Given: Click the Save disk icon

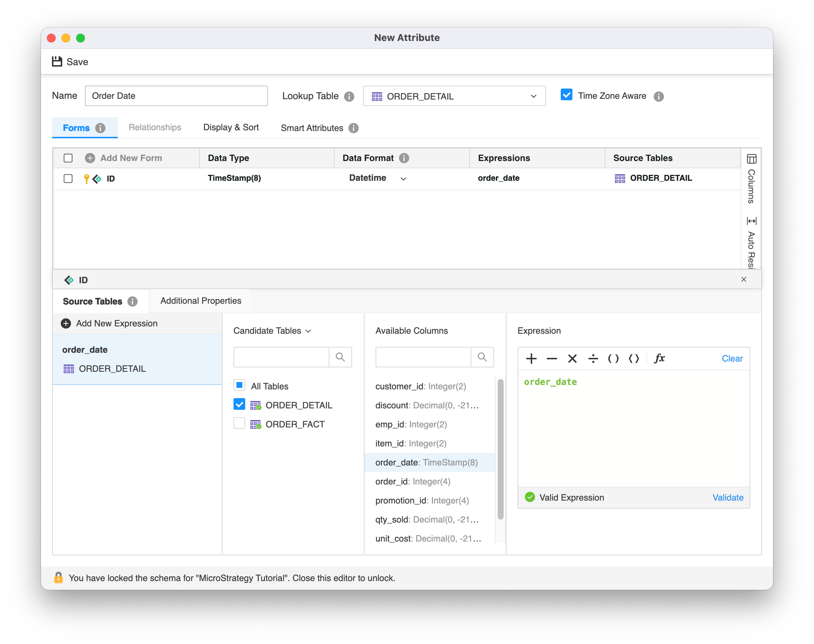Looking at the screenshot, I should click(57, 61).
